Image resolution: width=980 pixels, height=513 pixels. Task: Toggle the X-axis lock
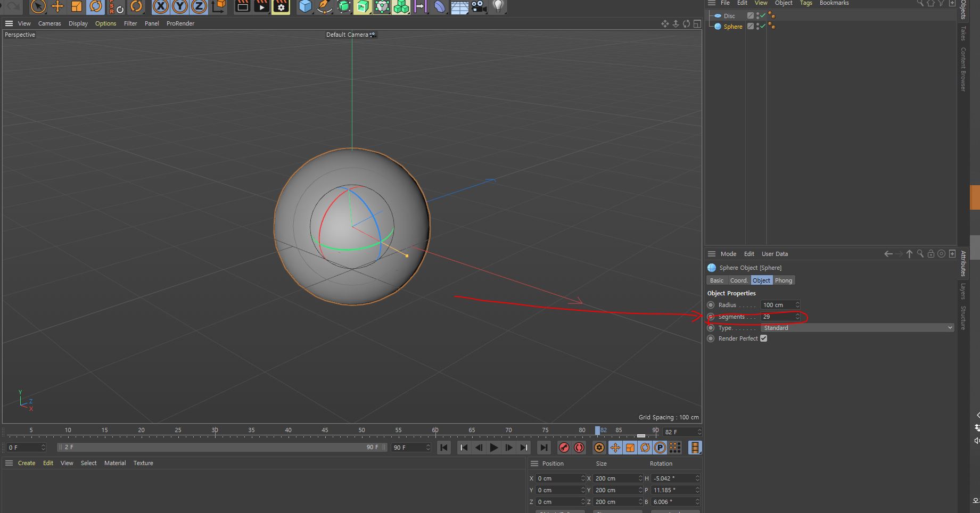tap(160, 6)
